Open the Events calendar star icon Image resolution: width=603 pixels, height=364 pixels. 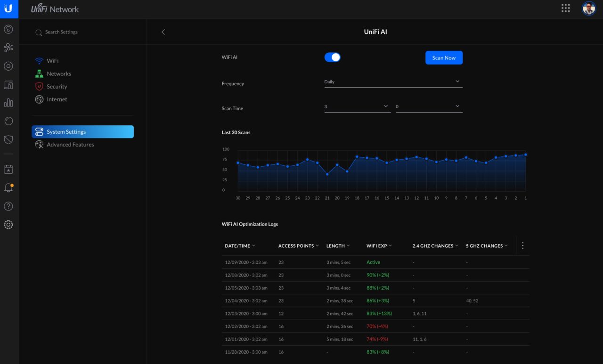point(8,169)
